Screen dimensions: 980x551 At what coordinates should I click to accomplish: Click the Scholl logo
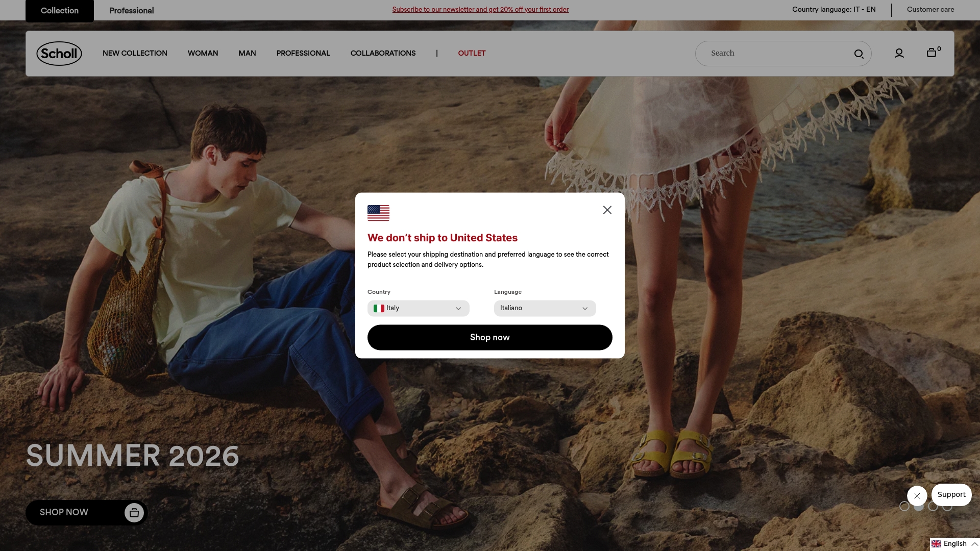(59, 54)
